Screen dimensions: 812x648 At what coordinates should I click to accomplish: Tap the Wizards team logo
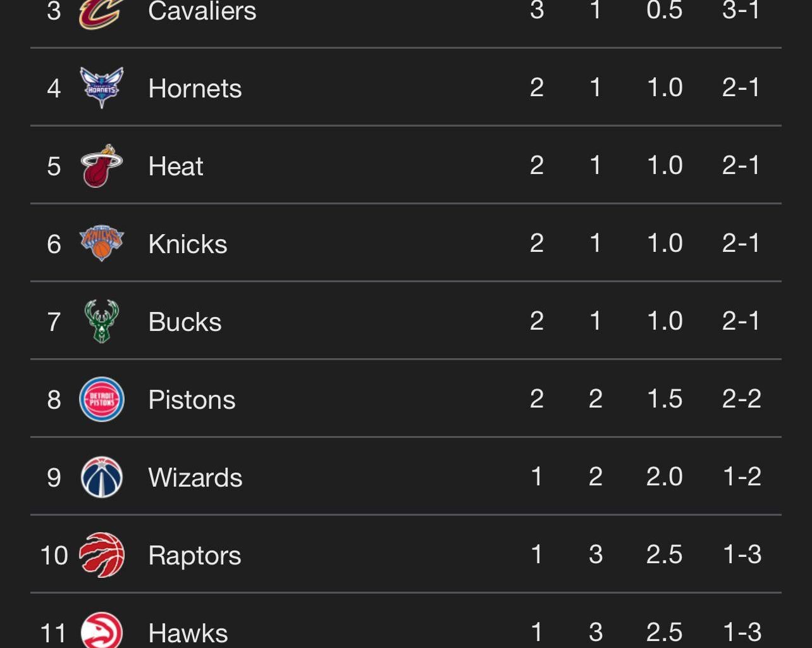click(101, 477)
